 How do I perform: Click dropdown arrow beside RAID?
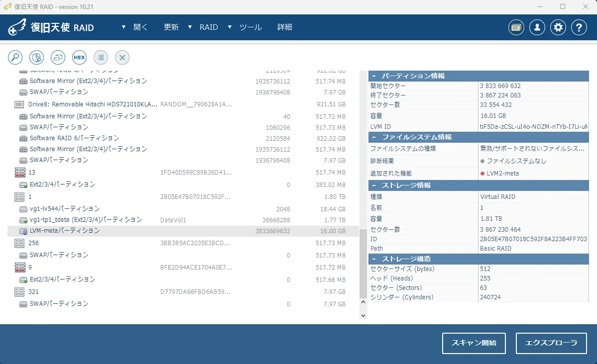click(x=190, y=27)
